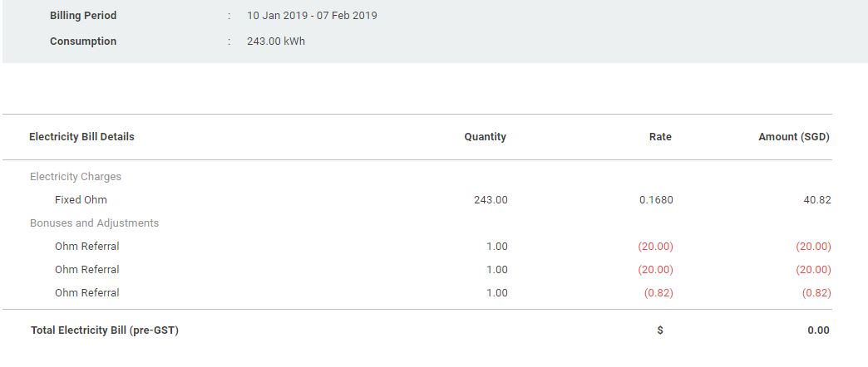Click the (0.82) value in Amount column

pos(816,293)
